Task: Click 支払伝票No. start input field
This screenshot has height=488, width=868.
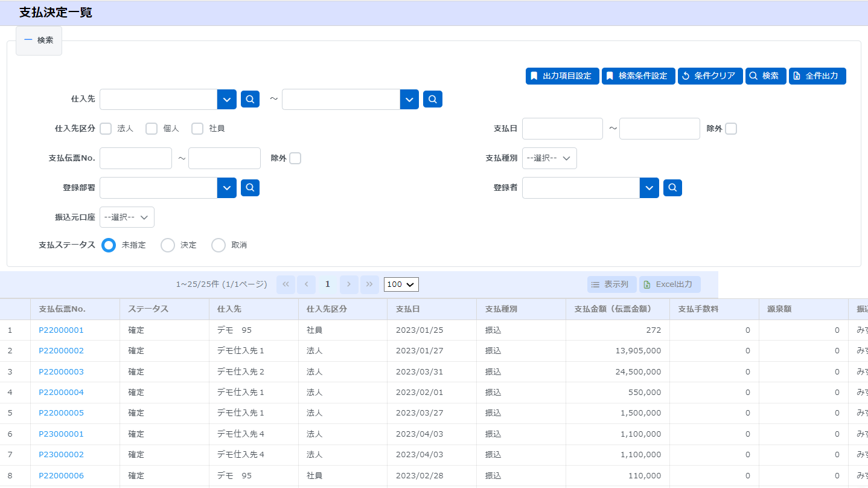Action: 136,158
